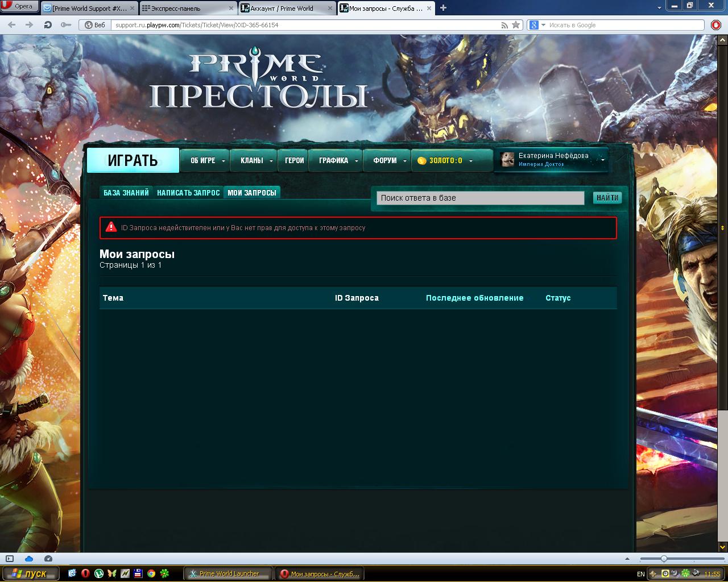Sort by Последнее обновление column

tap(475, 298)
